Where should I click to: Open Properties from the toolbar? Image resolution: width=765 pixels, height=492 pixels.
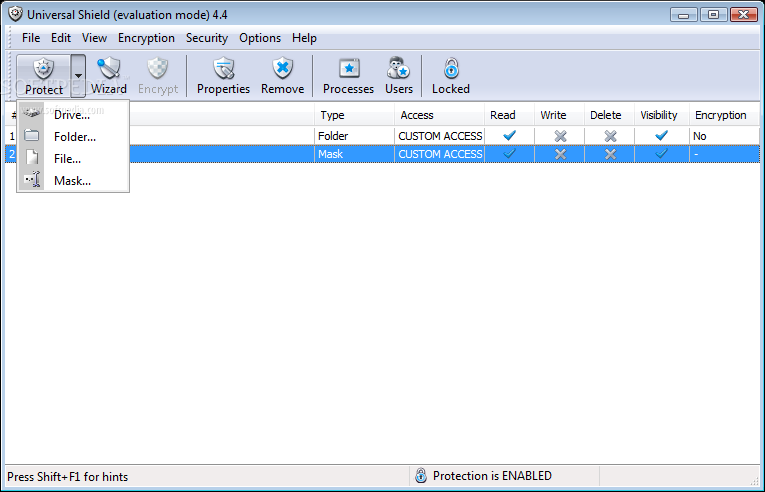point(223,76)
